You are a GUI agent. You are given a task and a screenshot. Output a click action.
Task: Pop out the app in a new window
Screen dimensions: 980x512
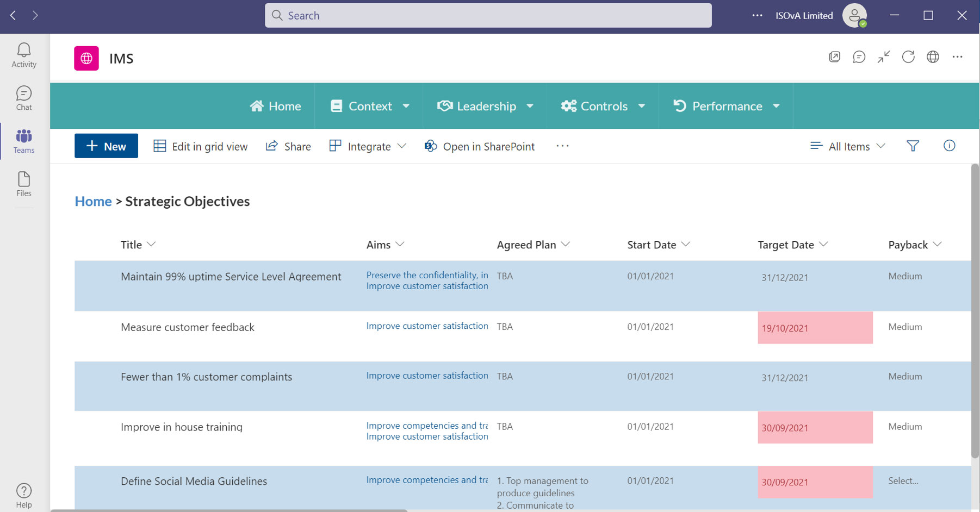pyautogui.click(x=834, y=57)
